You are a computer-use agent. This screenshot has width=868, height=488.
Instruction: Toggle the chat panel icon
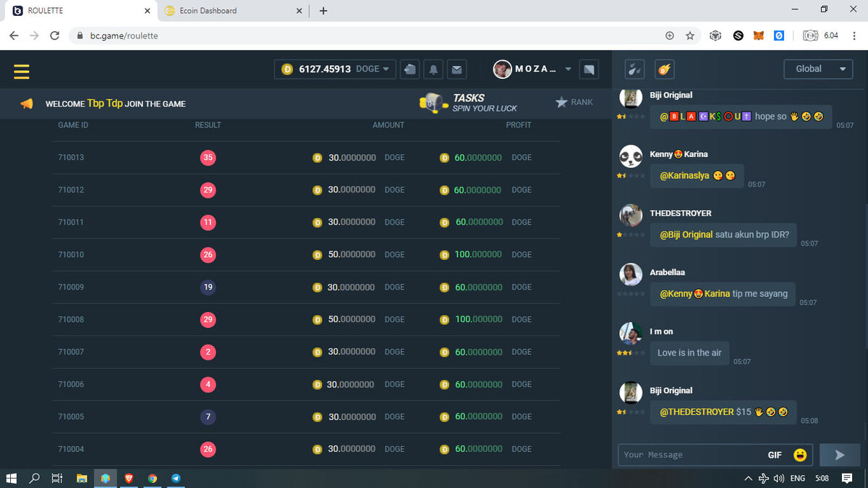point(589,70)
